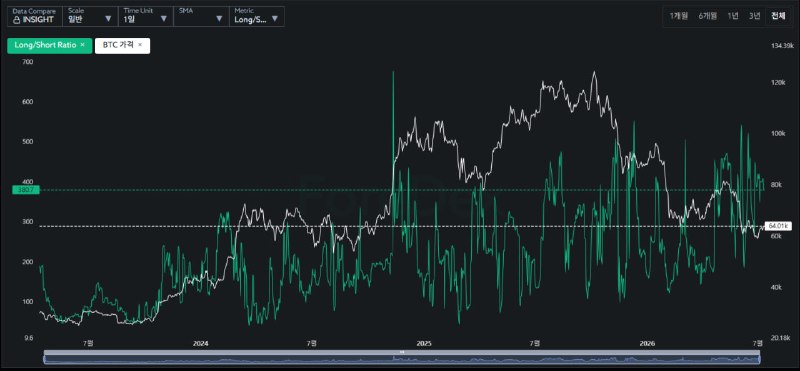Expand the Metric Long/S... dropdown
The image size is (800, 371).
pyautogui.click(x=257, y=16)
